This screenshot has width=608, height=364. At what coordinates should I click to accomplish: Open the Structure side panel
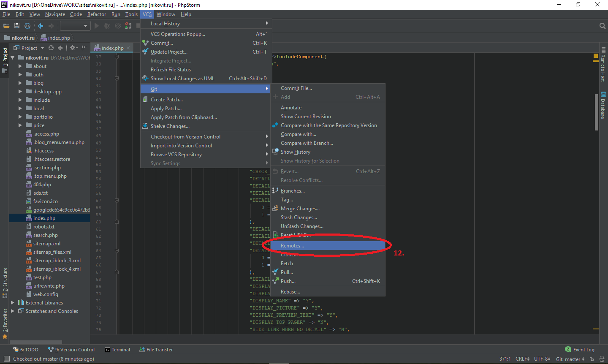5,283
